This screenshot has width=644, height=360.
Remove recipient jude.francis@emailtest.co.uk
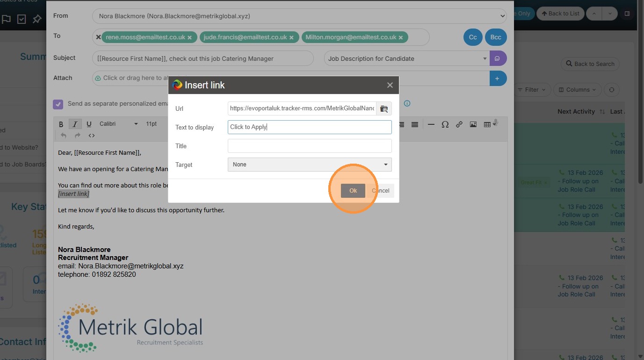(291, 37)
